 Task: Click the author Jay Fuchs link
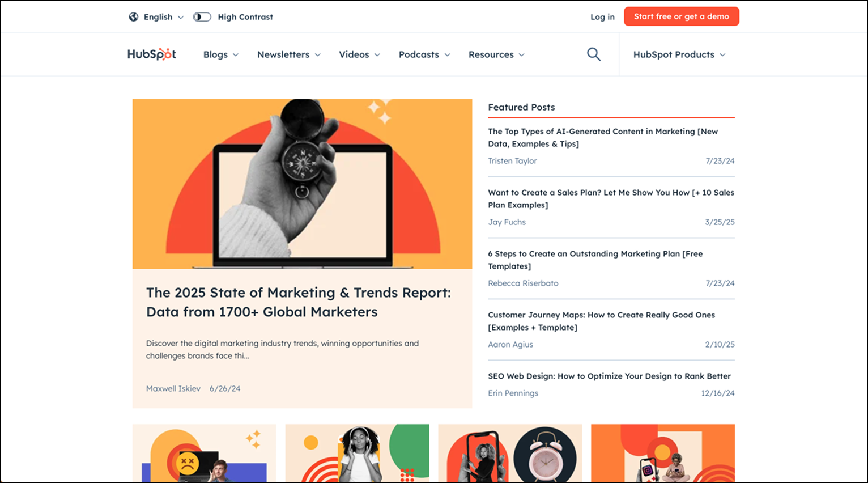[507, 222]
